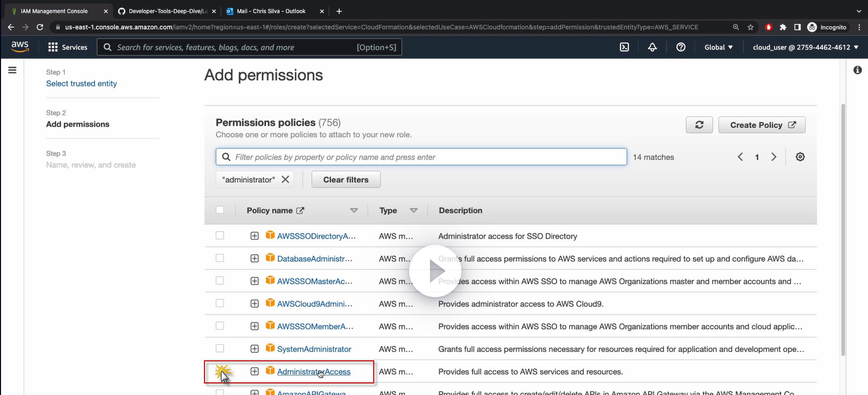The width and height of the screenshot is (868, 395).
Task: Open the Services menu
Action: pyautogui.click(x=68, y=47)
